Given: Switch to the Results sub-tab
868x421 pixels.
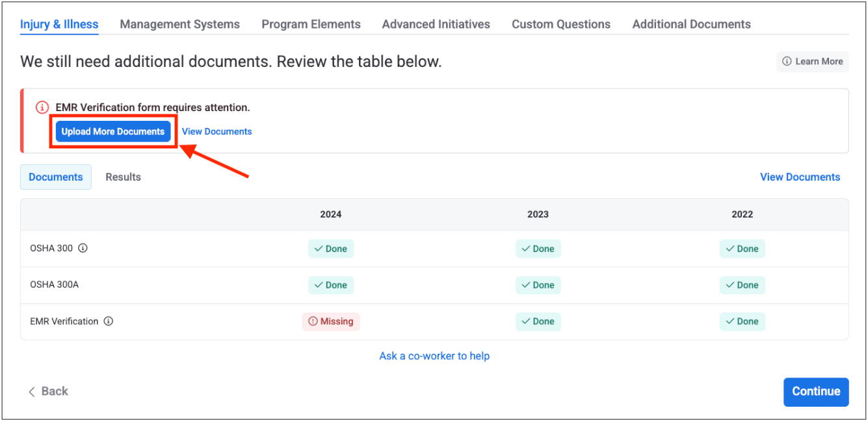Looking at the screenshot, I should point(123,177).
